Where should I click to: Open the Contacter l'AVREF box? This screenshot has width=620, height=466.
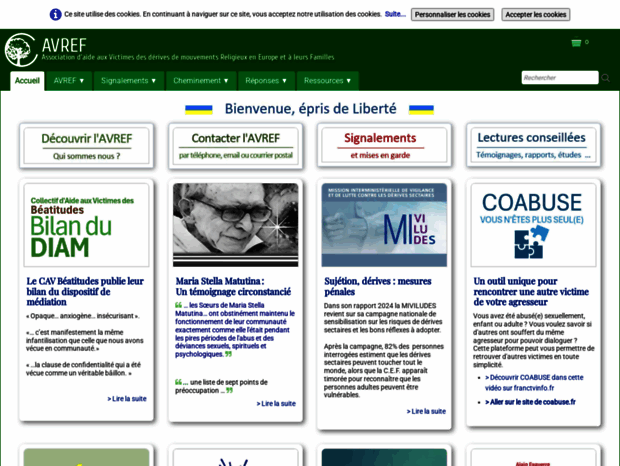(236, 146)
